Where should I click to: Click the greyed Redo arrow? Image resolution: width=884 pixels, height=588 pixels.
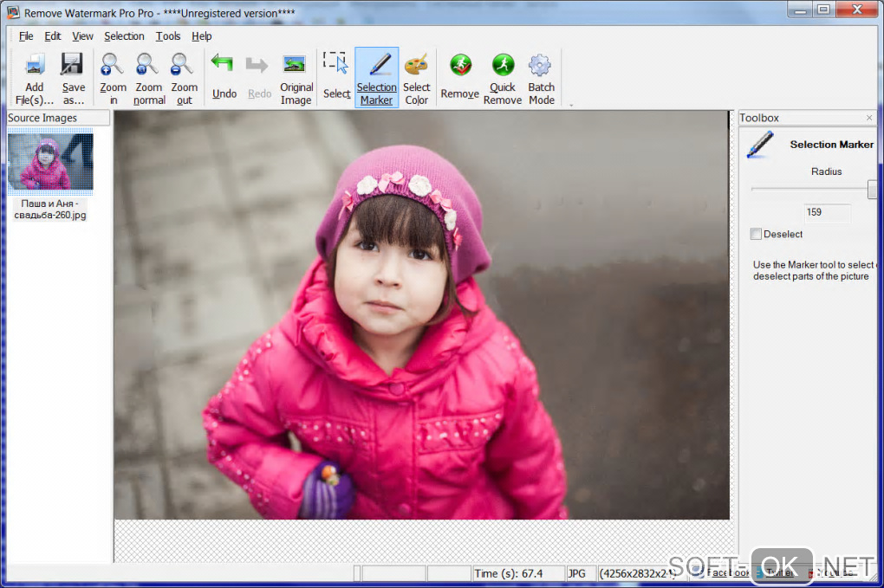[257, 65]
